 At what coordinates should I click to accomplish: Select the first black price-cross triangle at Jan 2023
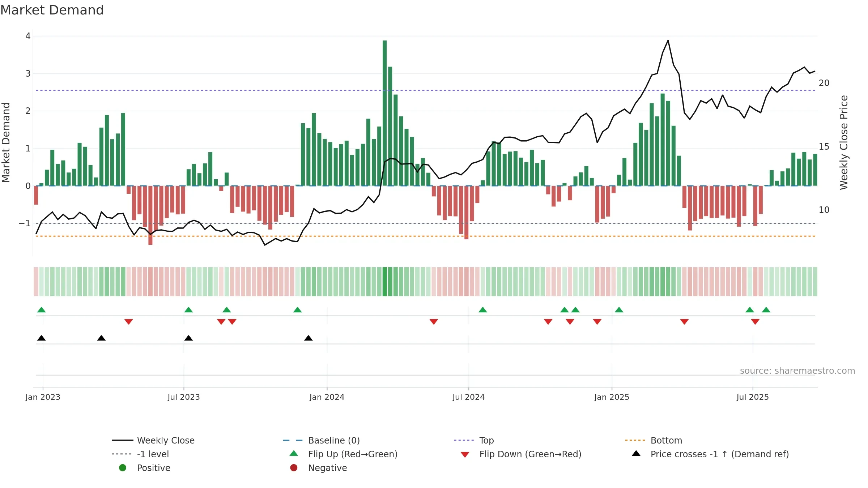coord(42,338)
